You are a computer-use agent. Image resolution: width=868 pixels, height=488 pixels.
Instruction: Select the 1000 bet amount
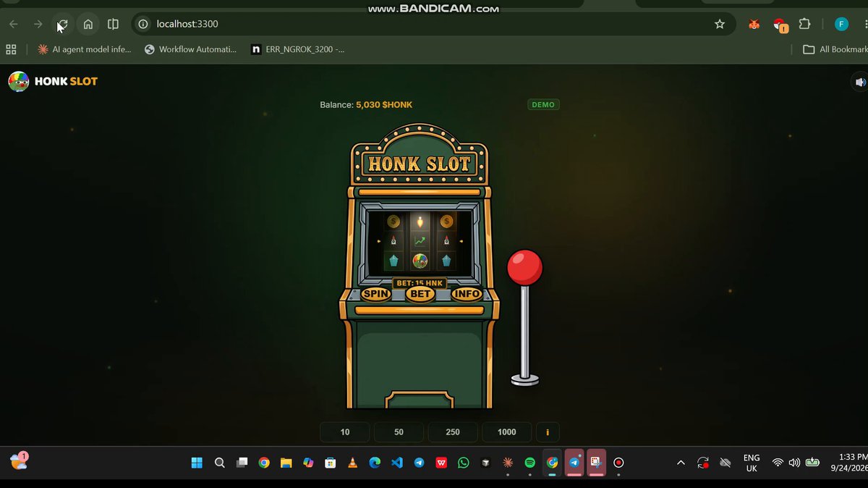[507, 432]
